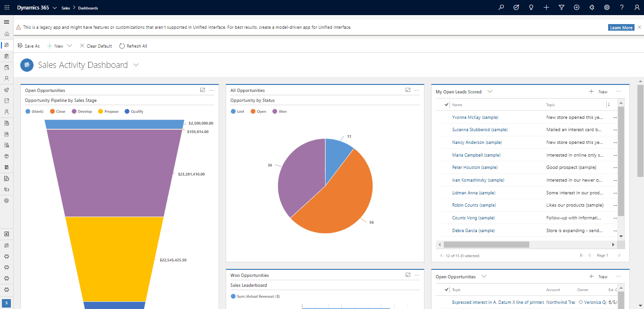The width and height of the screenshot is (644, 309).
Task: Expand the Sales Activity Dashboard selector
Action: (x=136, y=65)
